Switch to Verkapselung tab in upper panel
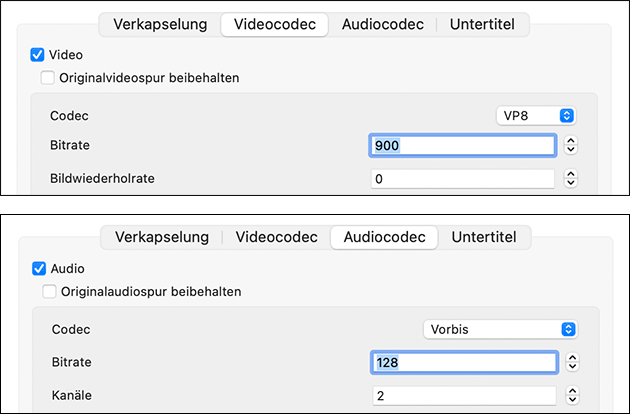 160,24
